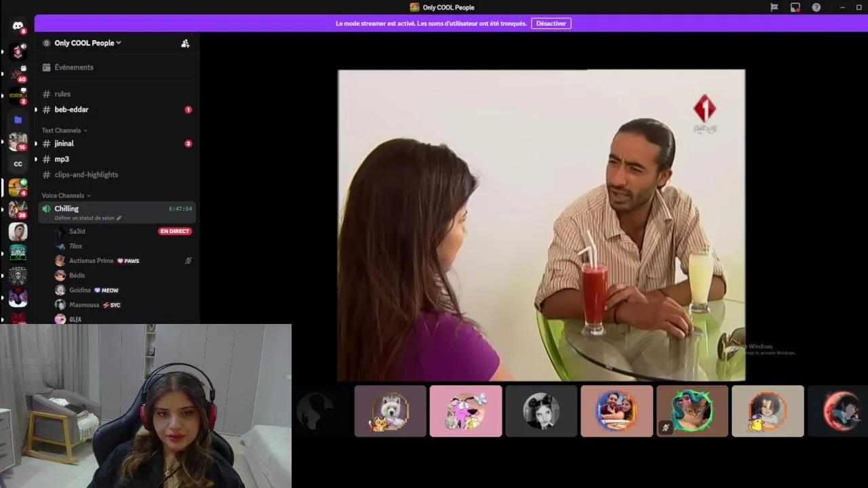Open the beb-eddar channel

115,109
